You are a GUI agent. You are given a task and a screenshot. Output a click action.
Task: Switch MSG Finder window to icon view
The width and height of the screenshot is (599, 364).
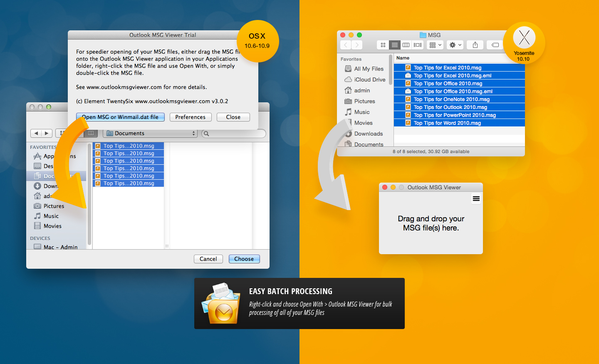point(383,45)
